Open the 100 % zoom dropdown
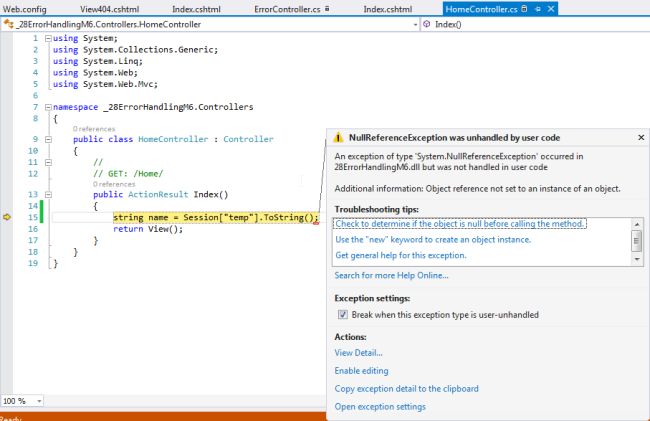 pyautogui.click(x=39, y=401)
